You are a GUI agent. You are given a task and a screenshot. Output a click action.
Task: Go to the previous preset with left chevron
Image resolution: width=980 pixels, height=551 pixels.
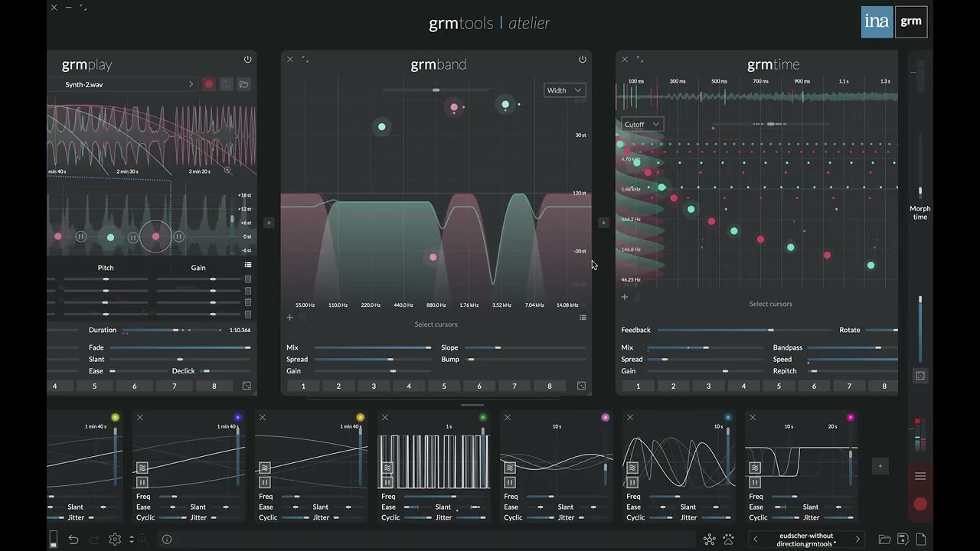point(756,540)
